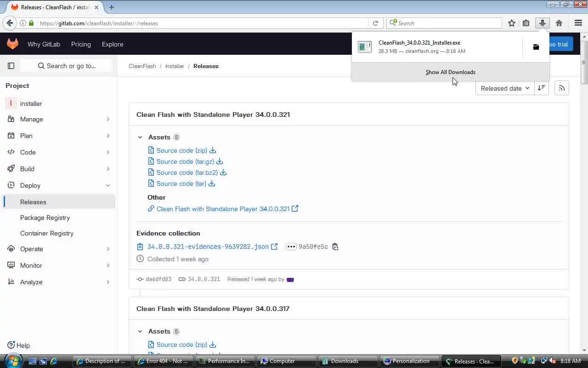
Task: Switch to the Downloads taskbar window
Action: (348, 361)
